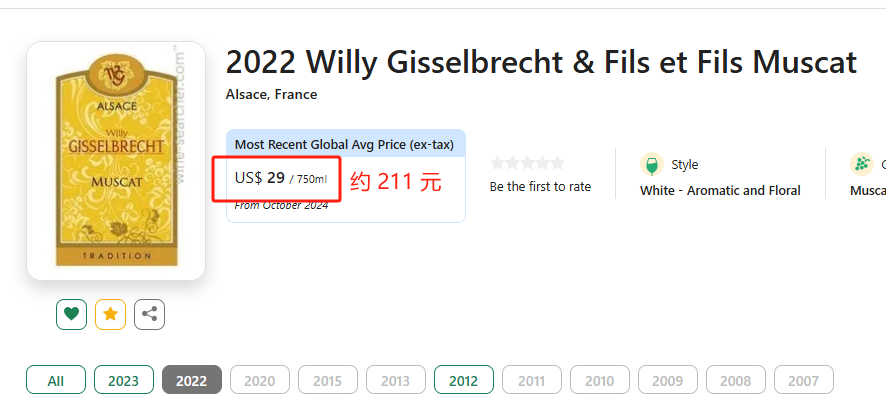The image size is (886, 416).
Task: Open the 2015 vintage tab
Action: point(327,381)
